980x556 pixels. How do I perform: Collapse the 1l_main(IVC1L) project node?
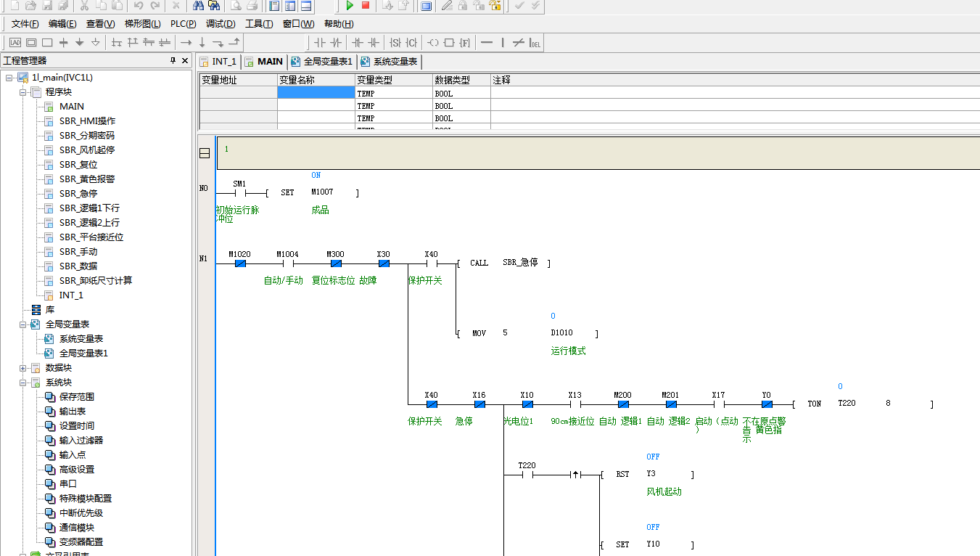pos(9,77)
